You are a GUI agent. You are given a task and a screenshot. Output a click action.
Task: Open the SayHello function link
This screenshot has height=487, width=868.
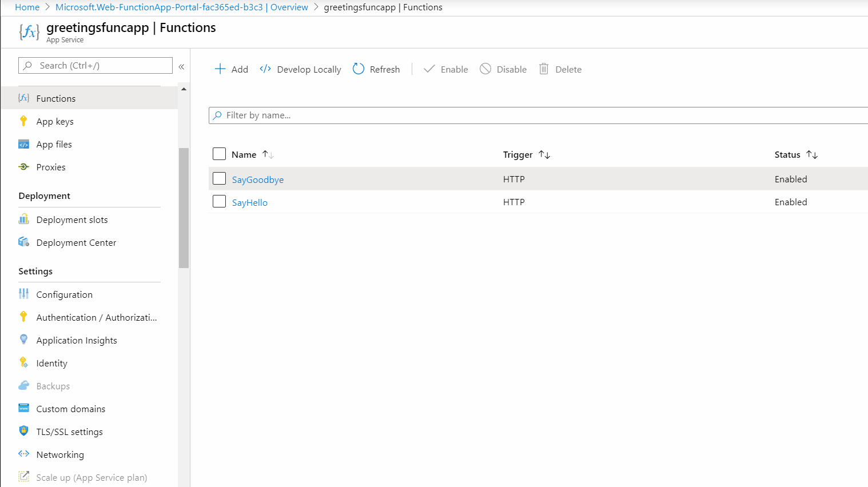pyautogui.click(x=250, y=202)
